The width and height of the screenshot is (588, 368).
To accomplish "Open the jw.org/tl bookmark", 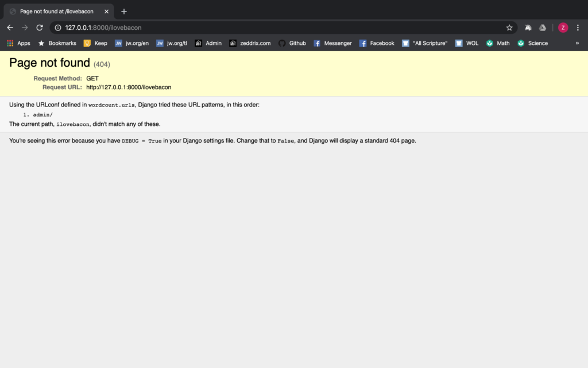I will (x=172, y=43).
